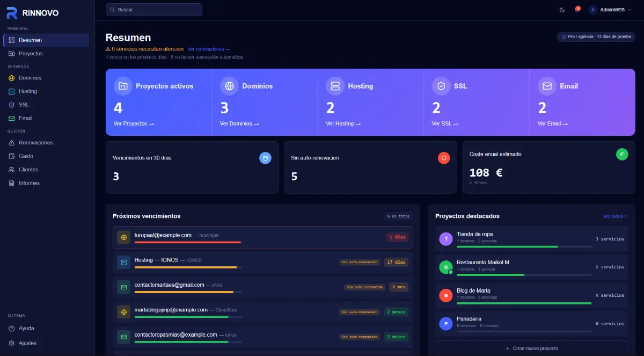Open the martablogejmp@example.com row
The height and width of the screenshot is (356, 644).
tap(263, 312)
